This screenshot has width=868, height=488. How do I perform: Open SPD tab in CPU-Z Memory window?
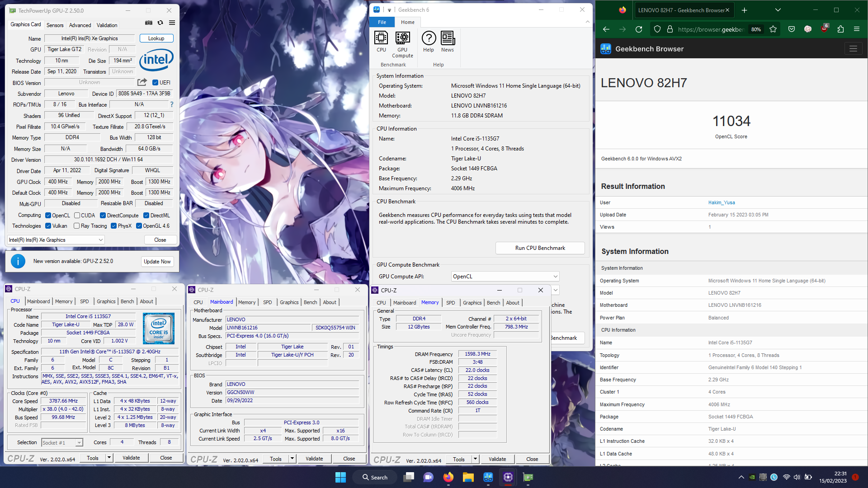pyautogui.click(x=451, y=303)
